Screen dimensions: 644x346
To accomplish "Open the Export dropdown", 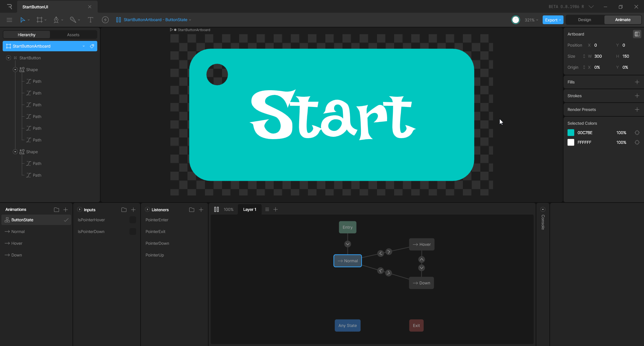I will (552, 20).
